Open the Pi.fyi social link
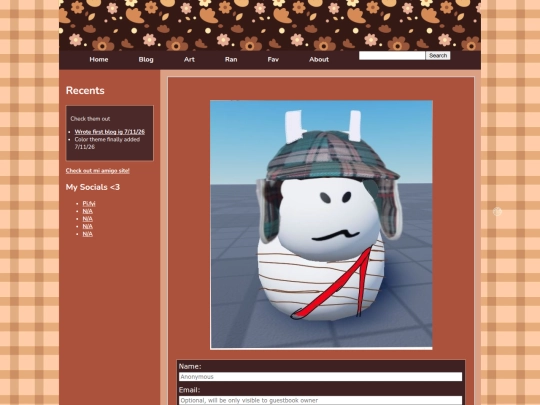The width and height of the screenshot is (540, 405). tap(89, 204)
